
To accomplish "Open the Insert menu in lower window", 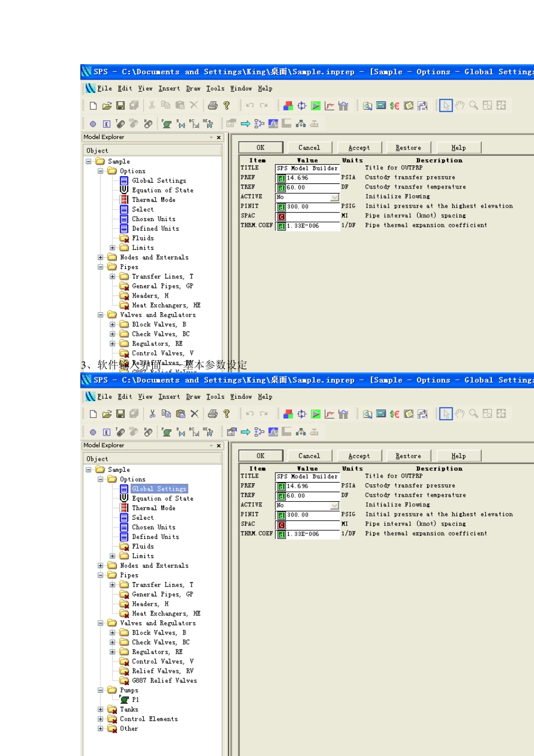I will pyautogui.click(x=169, y=397).
